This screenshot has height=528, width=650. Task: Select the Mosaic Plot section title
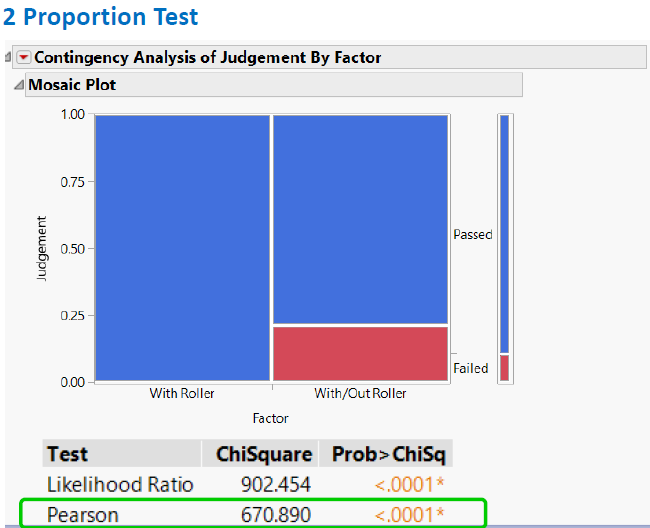[x=72, y=85]
